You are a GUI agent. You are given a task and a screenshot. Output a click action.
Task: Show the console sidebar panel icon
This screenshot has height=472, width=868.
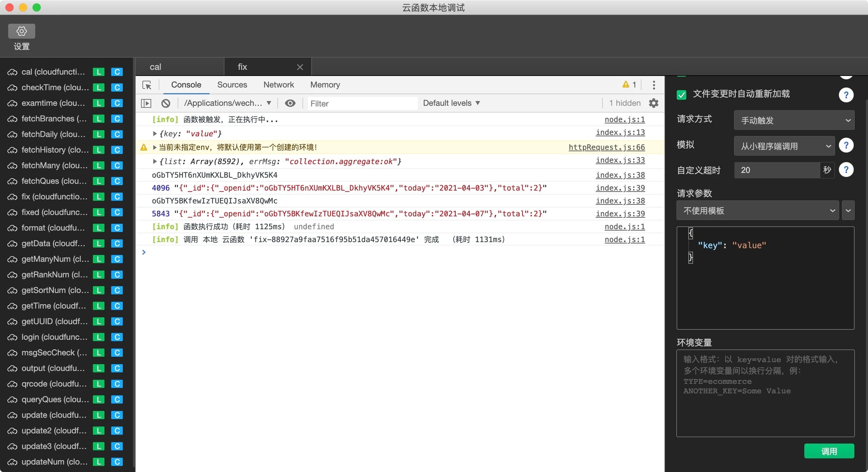146,103
